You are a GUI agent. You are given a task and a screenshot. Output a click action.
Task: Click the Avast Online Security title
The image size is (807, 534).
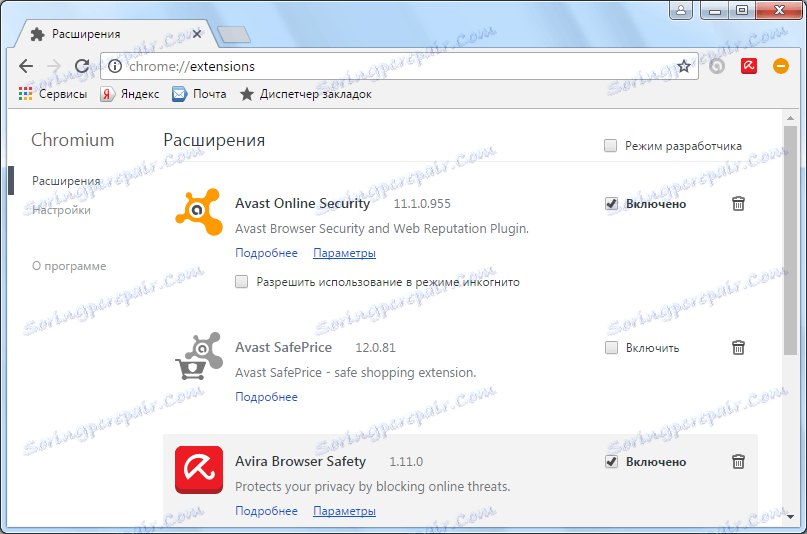303,203
